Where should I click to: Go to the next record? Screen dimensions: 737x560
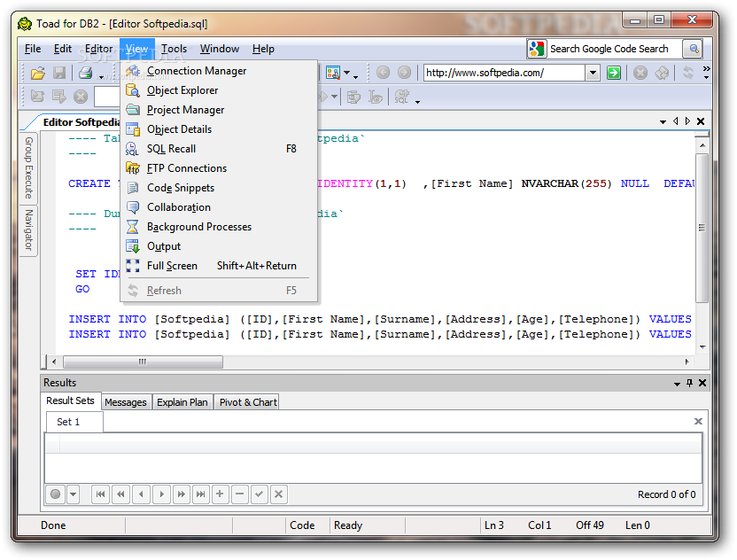tap(161, 494)
